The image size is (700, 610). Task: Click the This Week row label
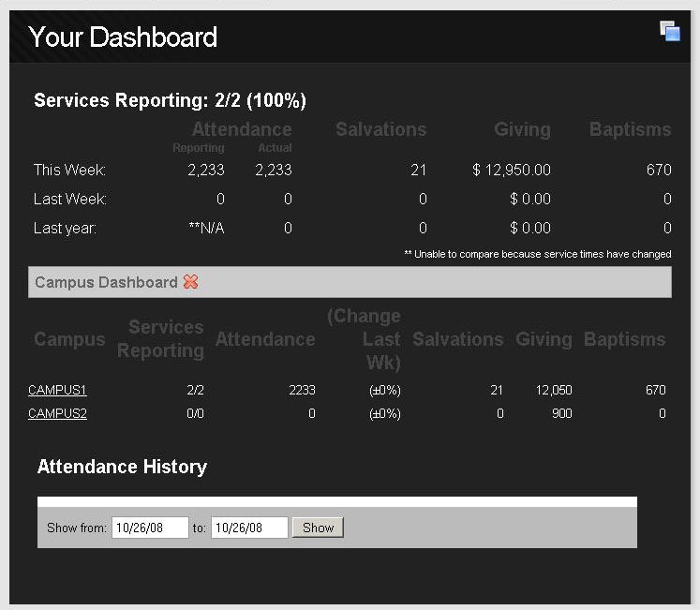(x=69, y=170)
